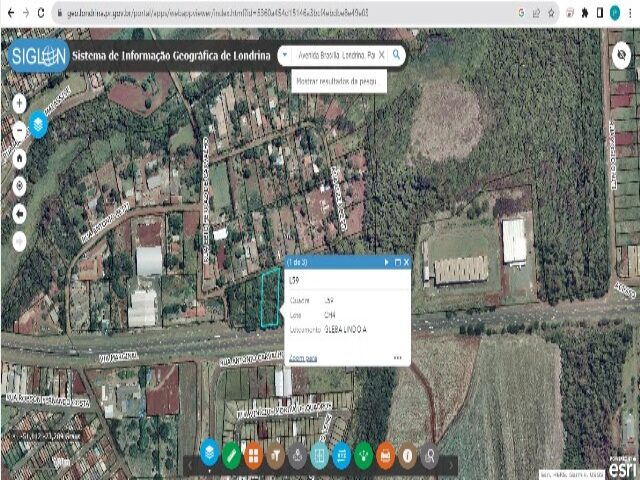Go back to previous map extent
This screenshot has height=480, width=640.
19,213
